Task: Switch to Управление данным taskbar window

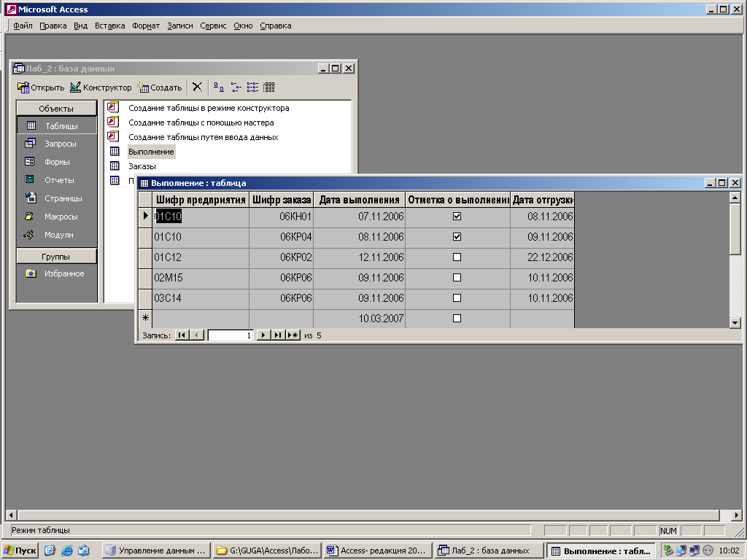Action: pos(156,551)
